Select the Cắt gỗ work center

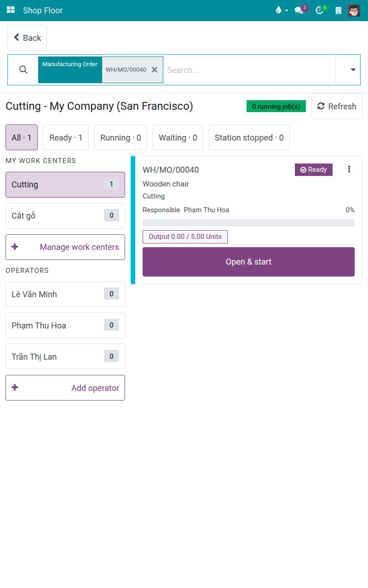pos(65,216)
